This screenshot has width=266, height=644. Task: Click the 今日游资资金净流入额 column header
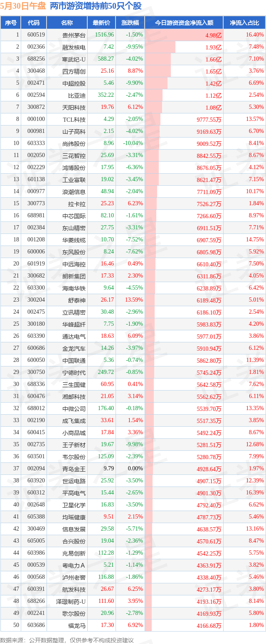pyautogui.click(x=184, y=23)
